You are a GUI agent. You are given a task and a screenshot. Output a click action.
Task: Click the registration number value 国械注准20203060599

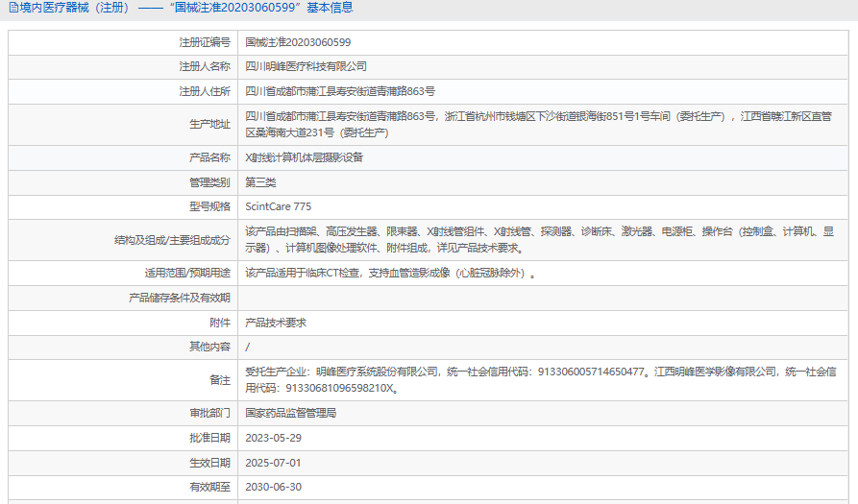click(x=298, y=42)
